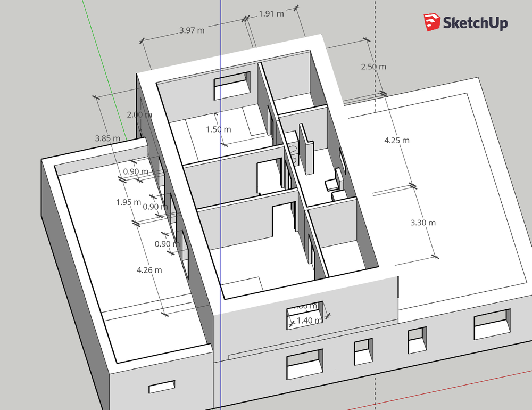Select the 2.00 m dimension annotation
The height and width of the screenshot is (410, 532).
click(x=138, y=114)
